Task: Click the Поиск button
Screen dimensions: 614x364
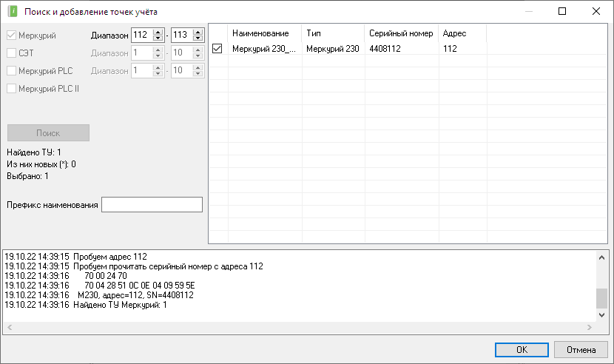Action: coord(48,133)
